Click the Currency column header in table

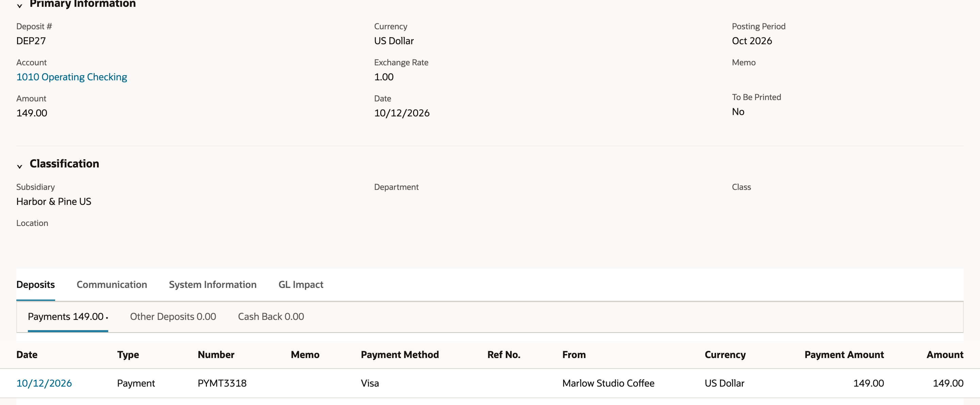click(x=725, y=354)
